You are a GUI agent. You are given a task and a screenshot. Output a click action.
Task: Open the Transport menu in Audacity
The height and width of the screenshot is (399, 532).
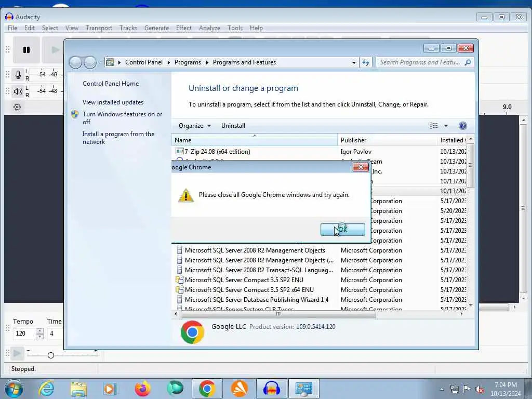point(99,28)
